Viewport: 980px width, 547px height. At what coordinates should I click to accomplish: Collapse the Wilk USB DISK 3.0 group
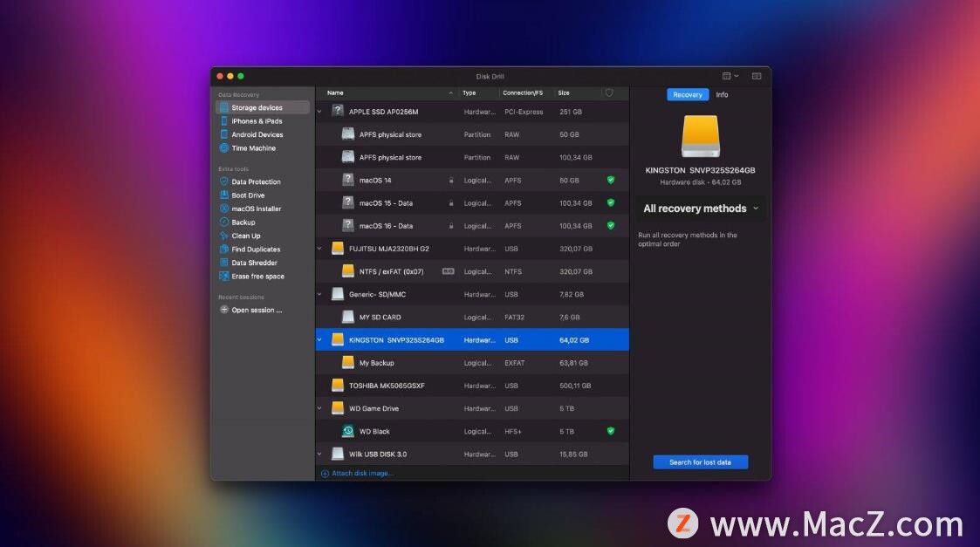(320, 455)
